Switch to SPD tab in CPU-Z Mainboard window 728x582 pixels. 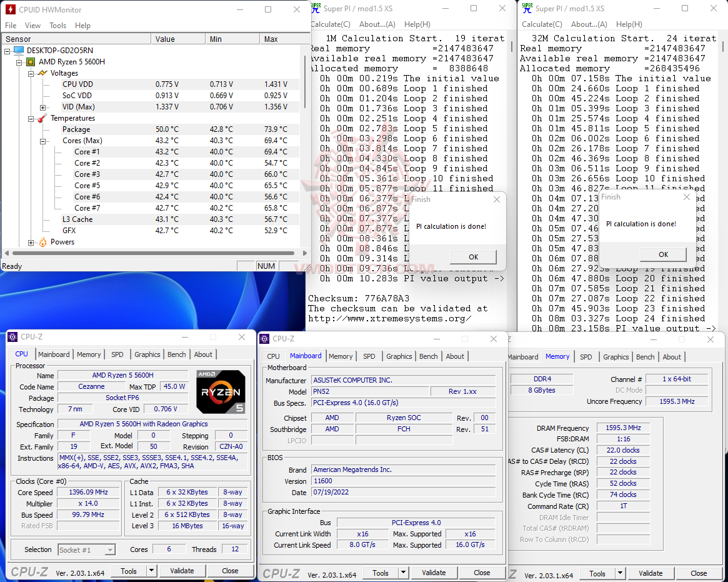(369, 356)
